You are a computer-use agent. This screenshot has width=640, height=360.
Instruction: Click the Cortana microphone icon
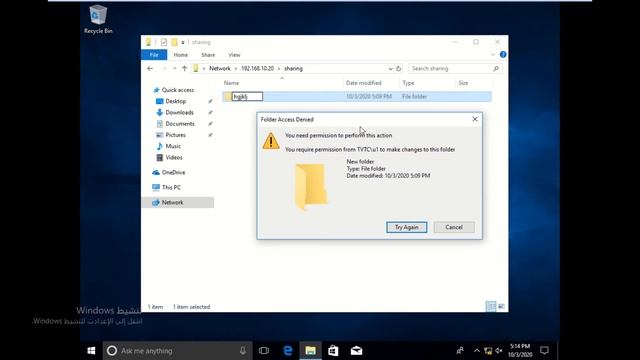pyautogui.click(x=243, y=351)
